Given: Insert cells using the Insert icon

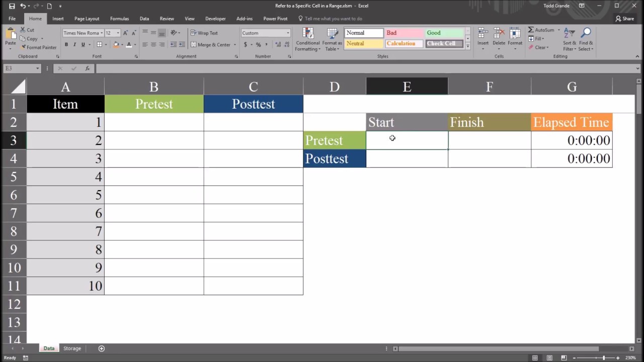Looking at the screenshot, I should (483, 33).
